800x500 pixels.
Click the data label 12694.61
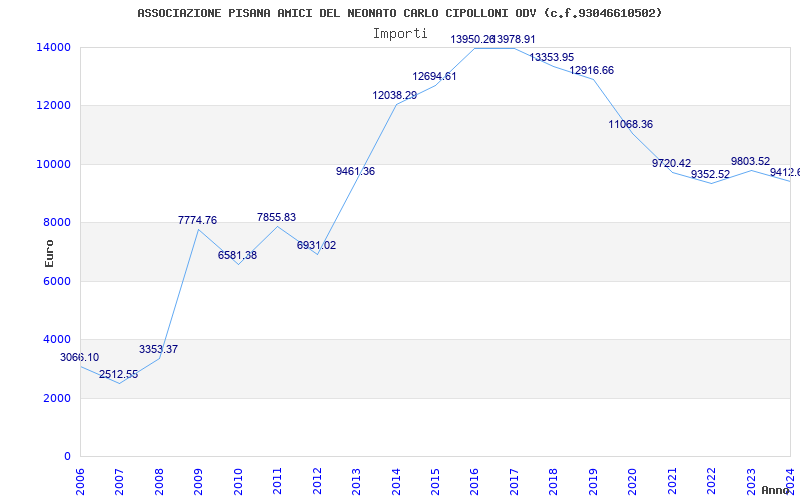(435, 77)
